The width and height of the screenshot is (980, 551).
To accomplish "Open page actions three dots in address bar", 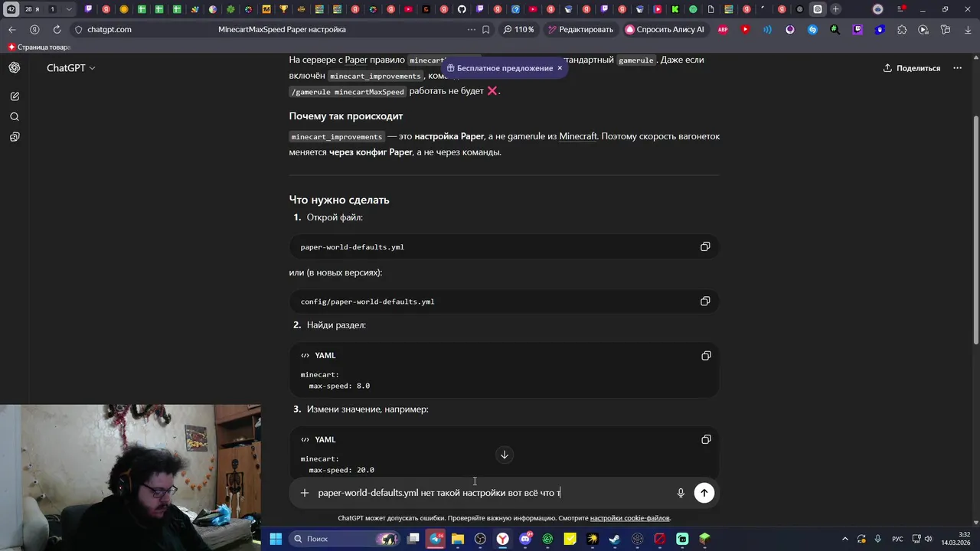I will (471, 29).
